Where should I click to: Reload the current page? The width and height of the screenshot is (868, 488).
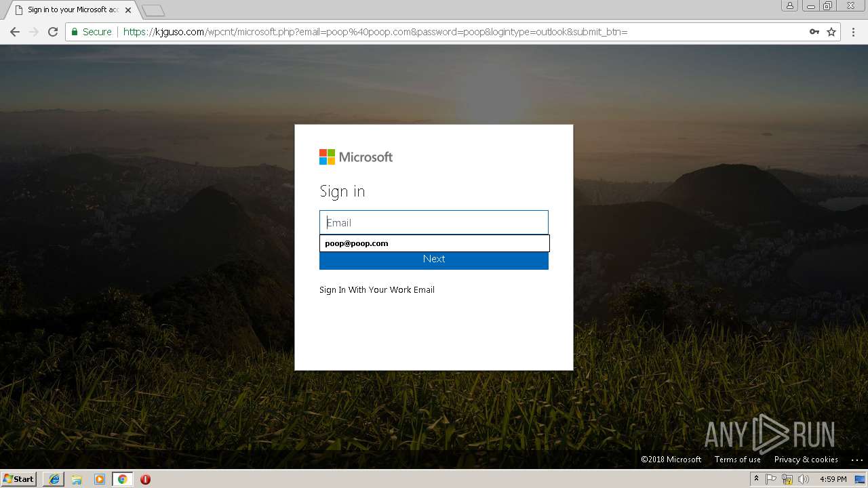[53, 32]
